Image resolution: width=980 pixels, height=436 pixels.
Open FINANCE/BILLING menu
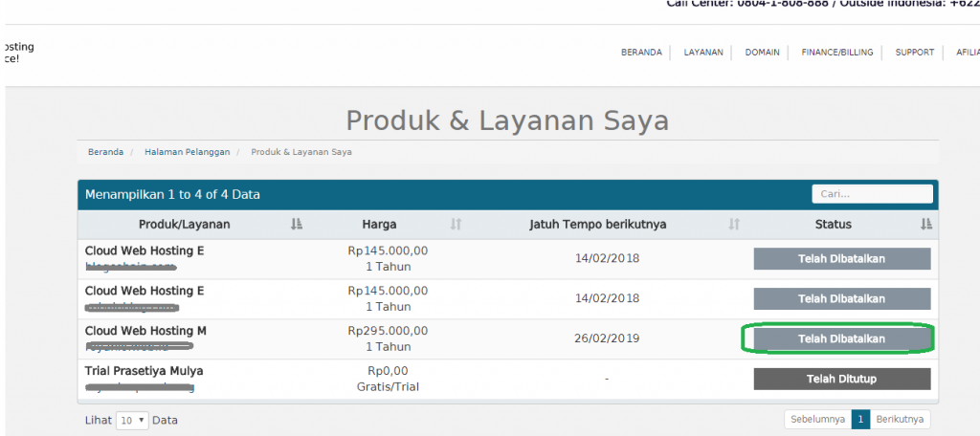(x=836, y=53)
